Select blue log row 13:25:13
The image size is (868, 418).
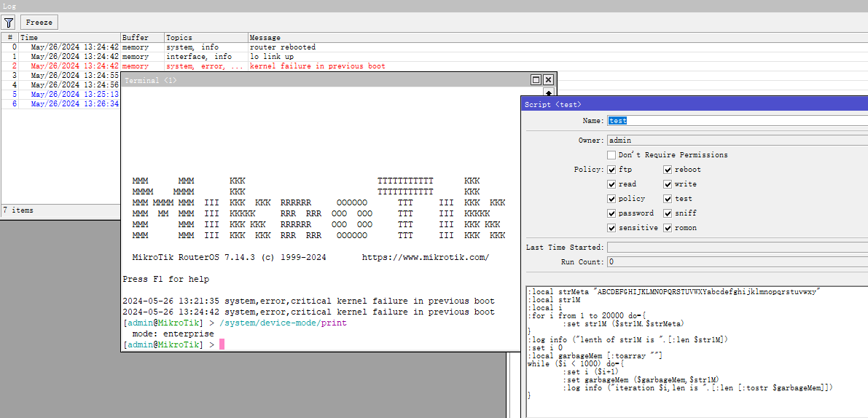pyautogui.click(x=61, y=94)
